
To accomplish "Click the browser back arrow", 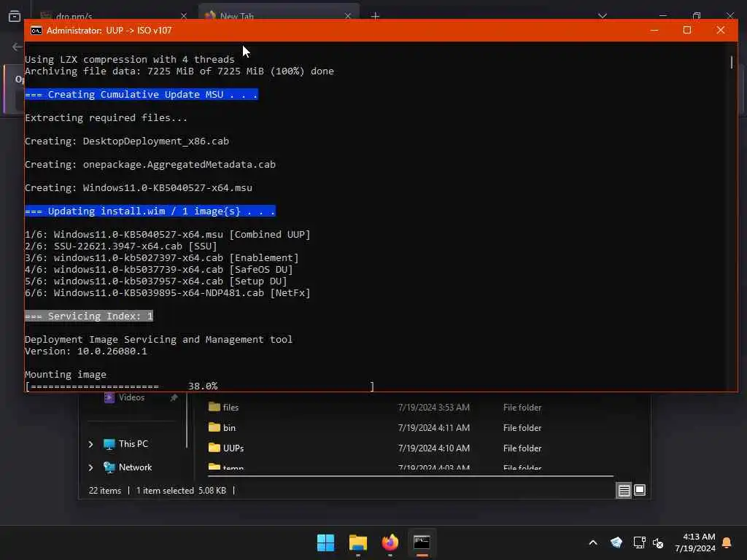I will click(x=18, y=47).
